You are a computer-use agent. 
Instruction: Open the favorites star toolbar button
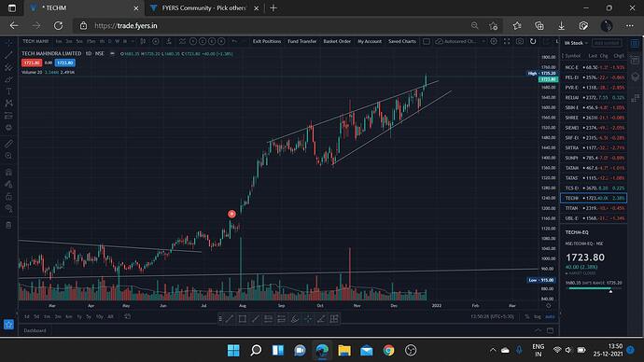point(8,325)
